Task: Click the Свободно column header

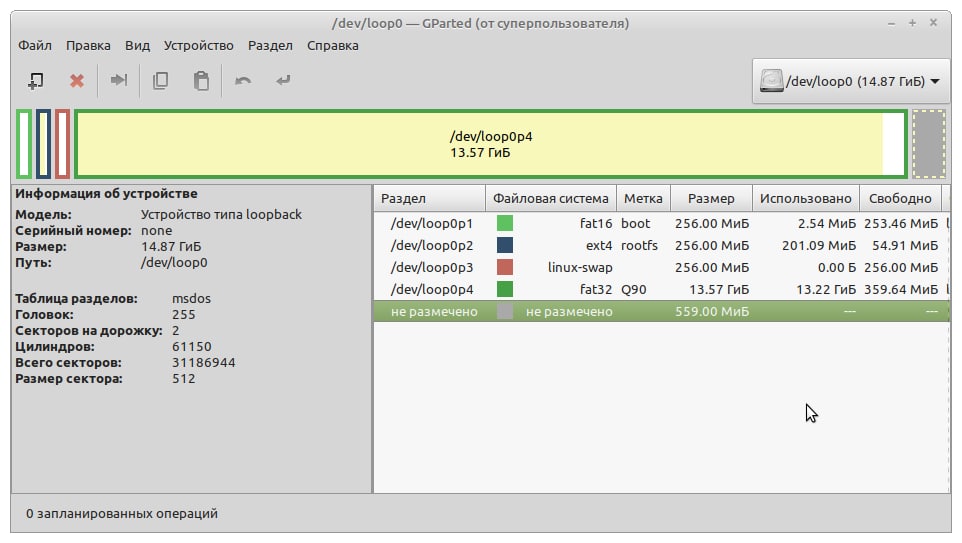Action: [900, 198]
